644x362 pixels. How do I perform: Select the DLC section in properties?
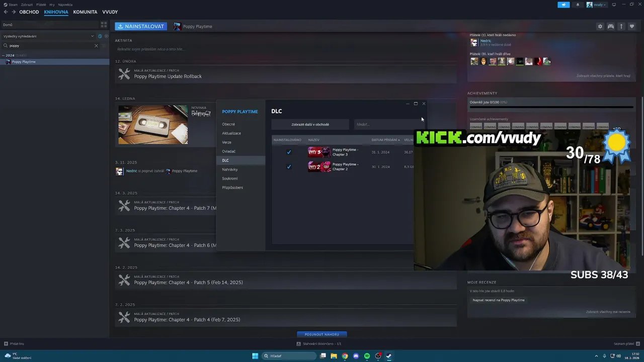pyautogui.click(x=240, y=160)
